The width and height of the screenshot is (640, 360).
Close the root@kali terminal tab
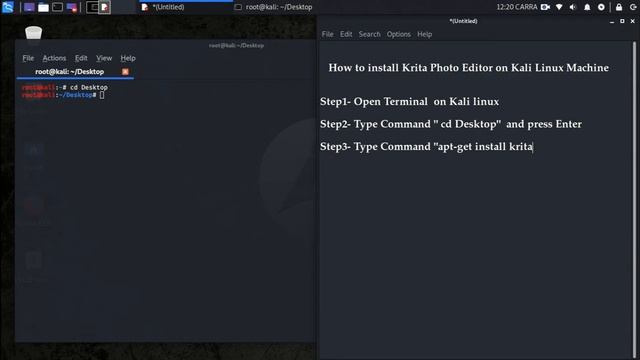point(125,71)
